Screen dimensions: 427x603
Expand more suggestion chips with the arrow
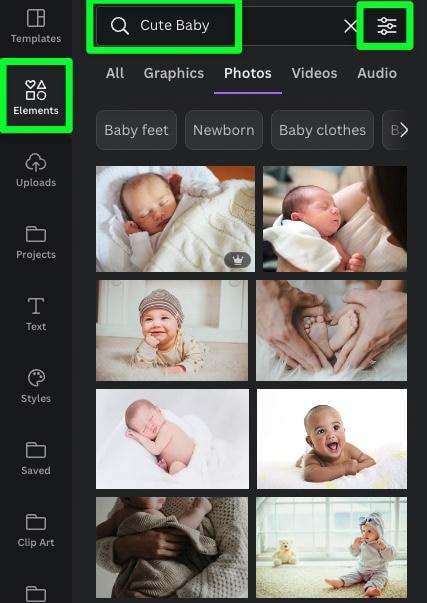pyautogui.click(x=403, y=130)
